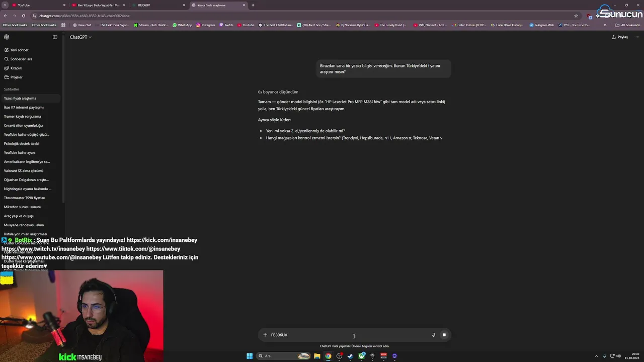Viewport: 644px width, 362px height.
Task: Open Twitch bookmark
Action: pyautogui.click(x=226, y=25)
